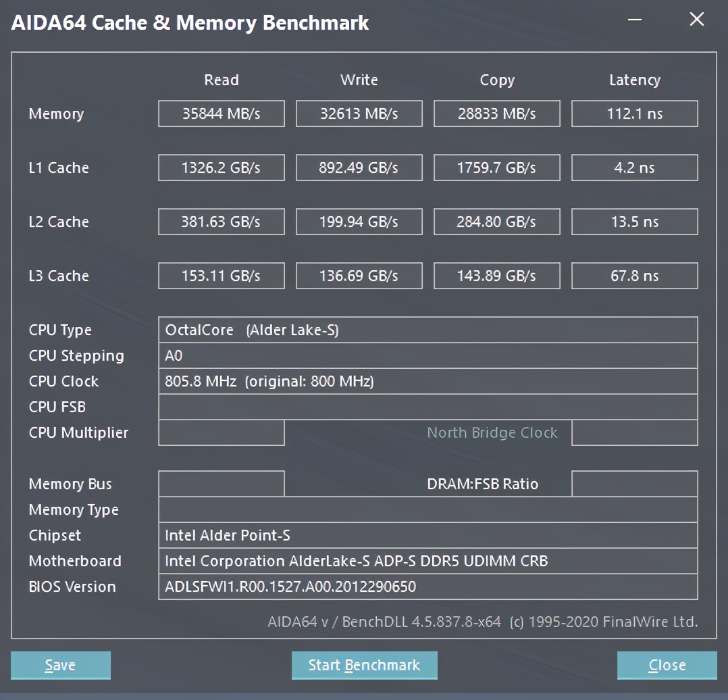Select the L3 Cache Latency box

point(634,276)
